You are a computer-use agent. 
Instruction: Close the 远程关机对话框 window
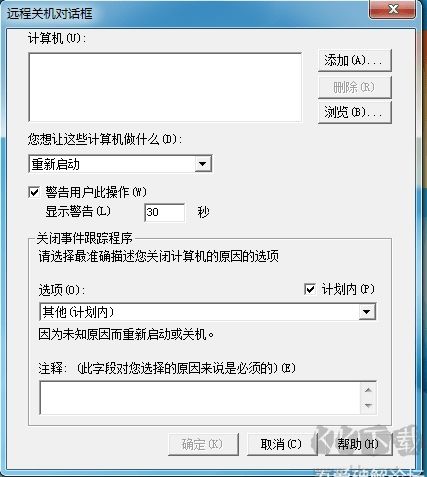[x=393, y=9]
